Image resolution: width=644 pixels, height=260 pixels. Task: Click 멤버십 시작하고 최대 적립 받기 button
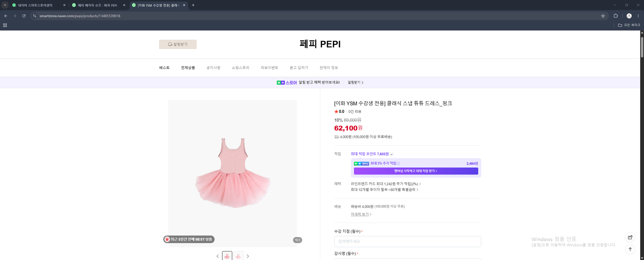tap(416, 171)
